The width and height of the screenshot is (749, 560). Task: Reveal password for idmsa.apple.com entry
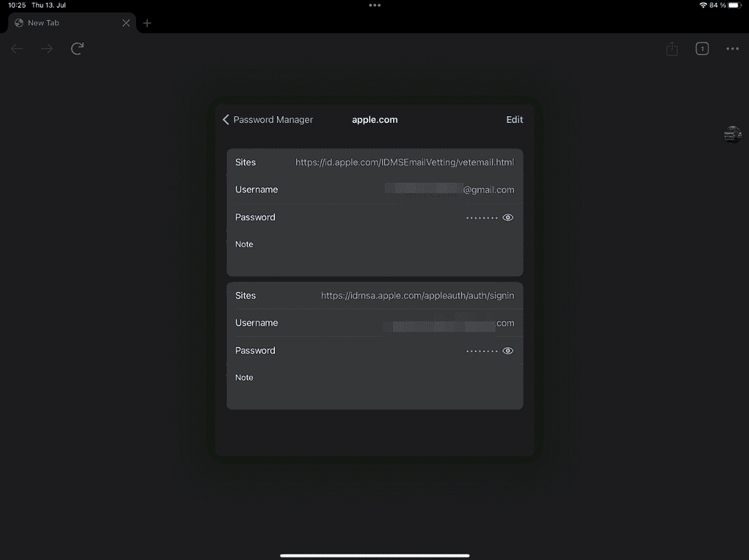[x=508, y=350]
